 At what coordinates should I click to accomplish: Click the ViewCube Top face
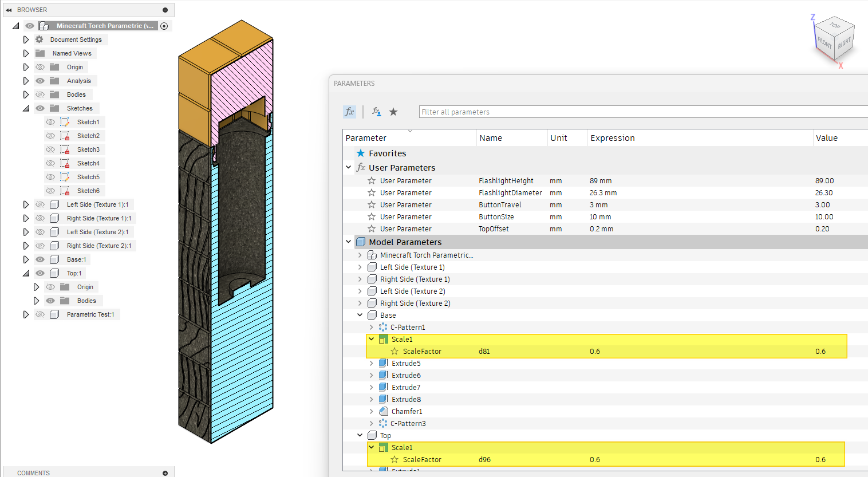(x=835, y=25)
